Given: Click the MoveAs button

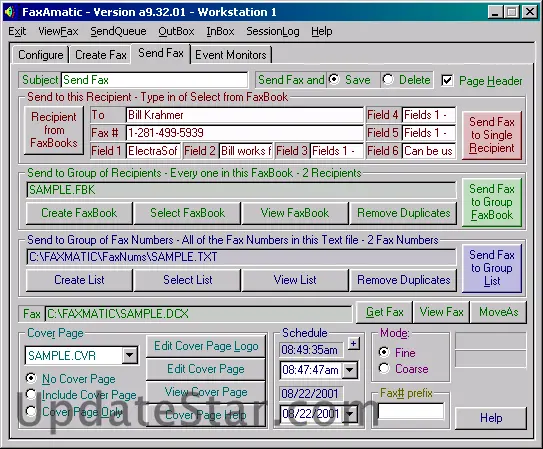Looking at the screenshot, I should click(498, 312).
